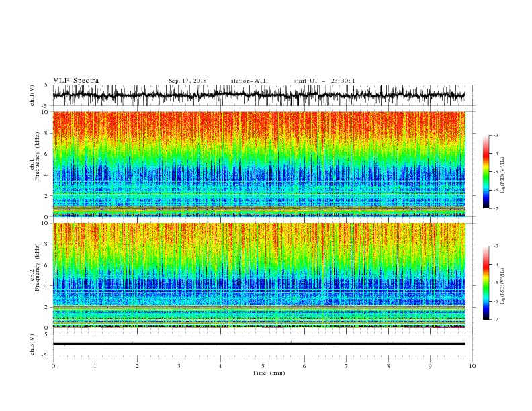Select the date "Sep. 17, 2018"
The height and width of the screenshot is (411, 532).
(x=187, y=81)
